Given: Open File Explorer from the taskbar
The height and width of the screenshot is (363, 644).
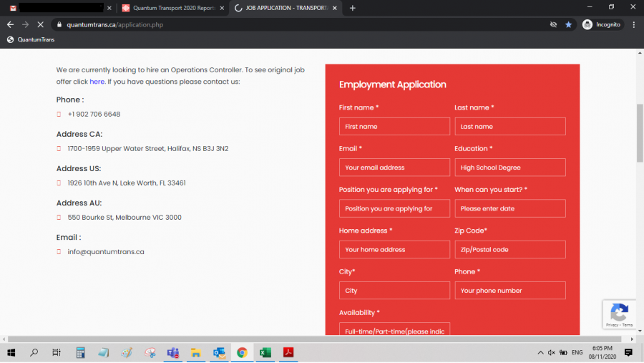Looking at the screenshot, I should click(x=196, y=352).
